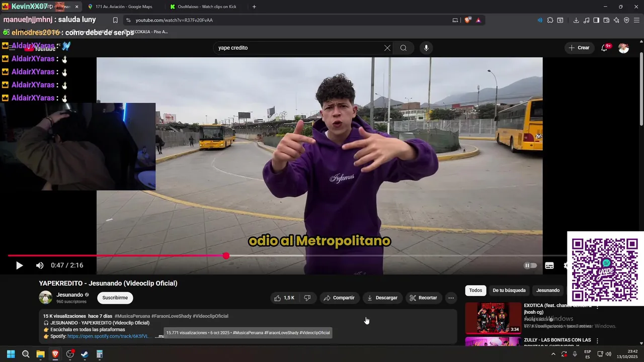Bookmark the page with the address bar bookmark icon

tap(115, 20)
